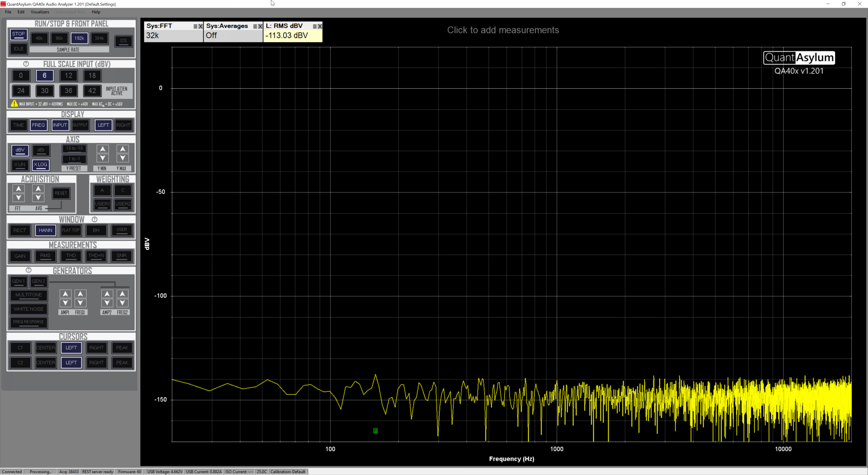Toggle the I2S button
Image resolution: width=868 pixels, height=475 pixels.
123,41
